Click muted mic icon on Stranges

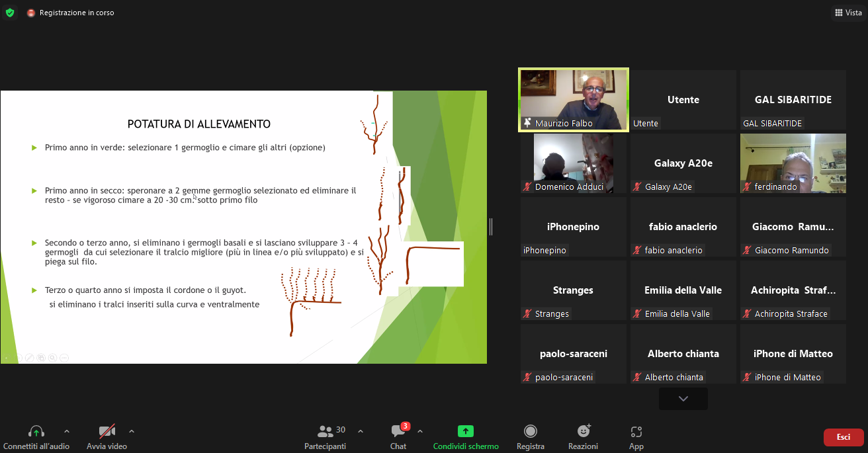coord(528,314)
